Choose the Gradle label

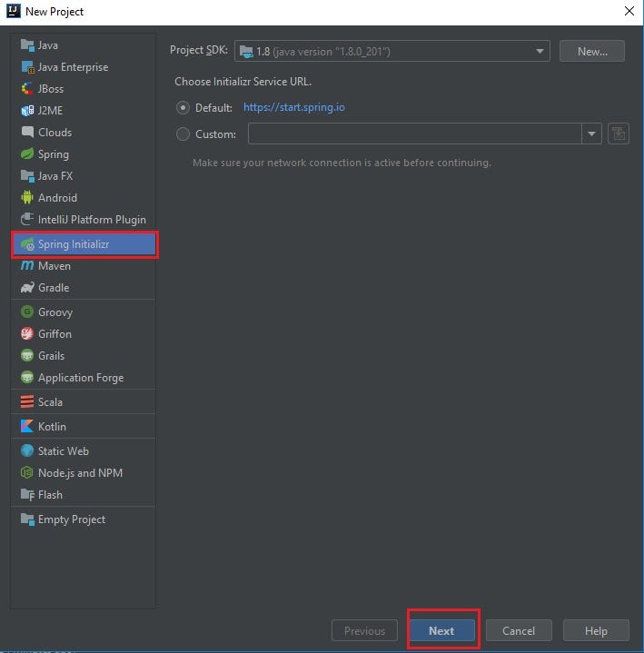[54, 287]
